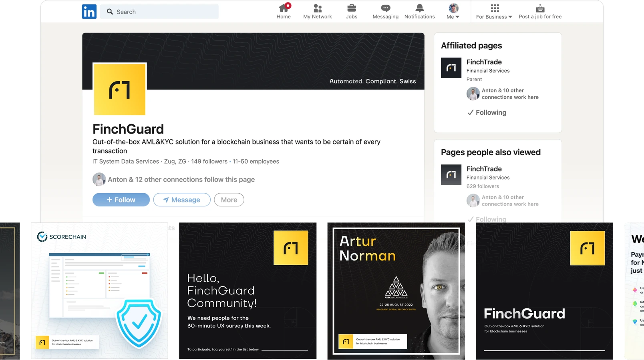Viewport: 644px width, 360px height.
Task: Click the FinchGuard page title
Action: point(128,129)
